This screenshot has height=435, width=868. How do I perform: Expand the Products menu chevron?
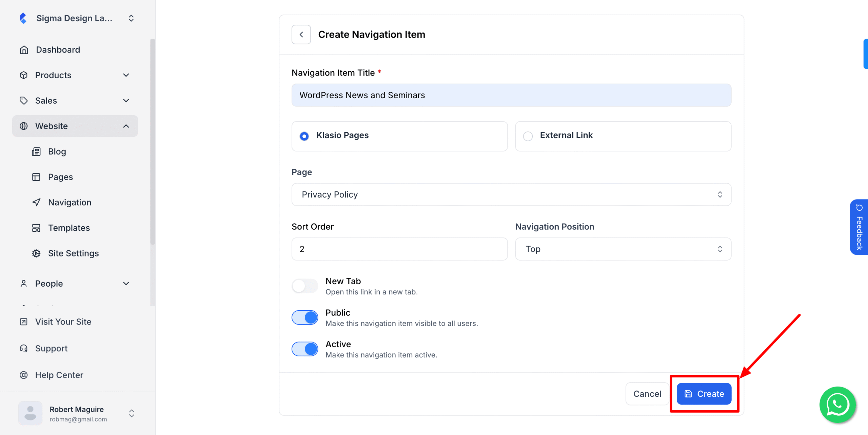[126, 75]
